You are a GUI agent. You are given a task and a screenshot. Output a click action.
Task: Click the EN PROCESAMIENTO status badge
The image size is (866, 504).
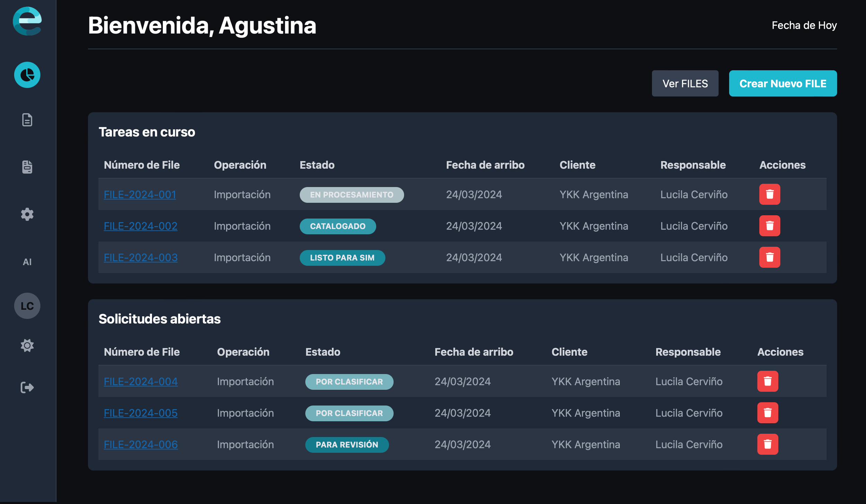(x=351, y=195)
